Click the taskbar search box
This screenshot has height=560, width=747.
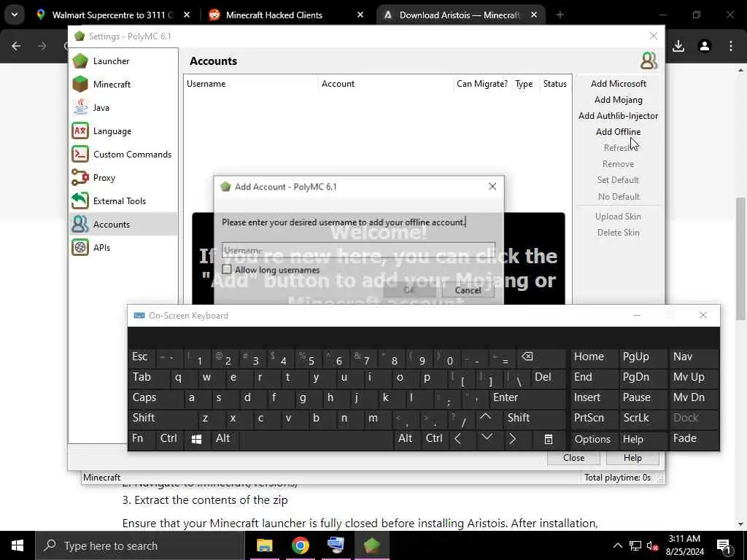coord(139,545)
